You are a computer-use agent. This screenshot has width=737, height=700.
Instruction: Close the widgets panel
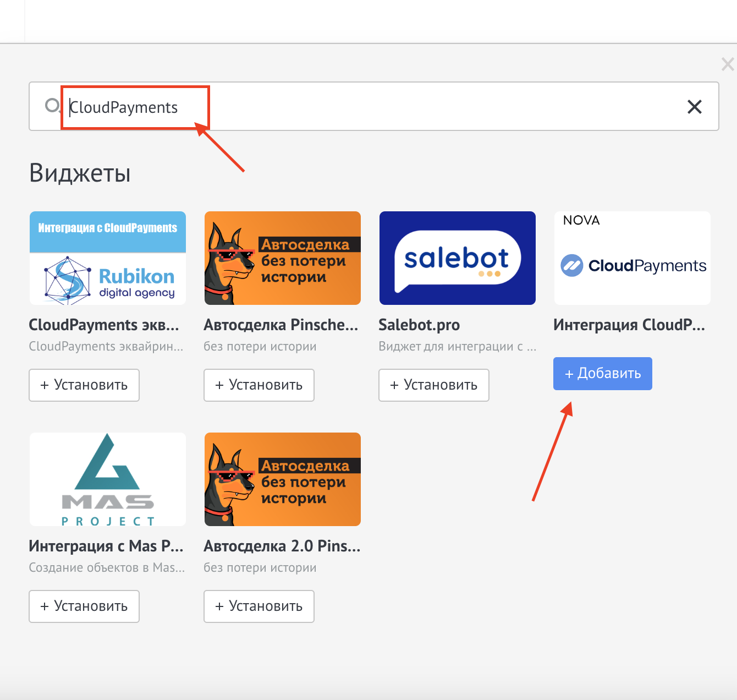tap(727, 64)
